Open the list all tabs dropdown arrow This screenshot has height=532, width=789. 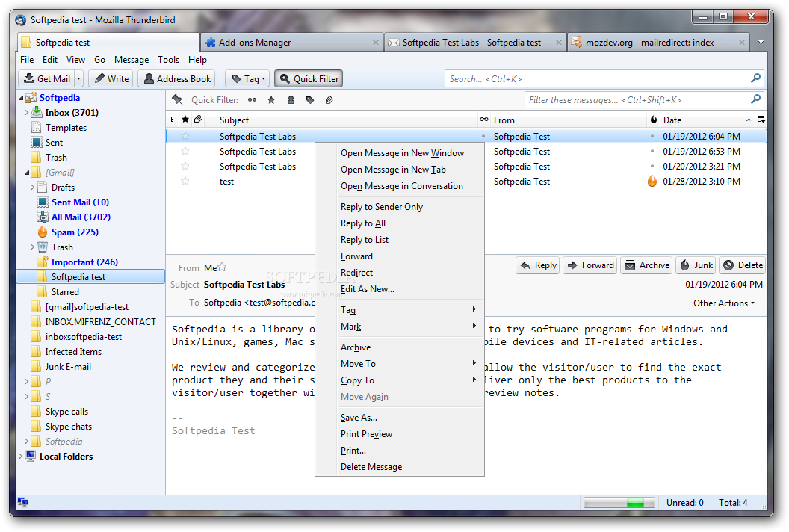click(761, 42)
